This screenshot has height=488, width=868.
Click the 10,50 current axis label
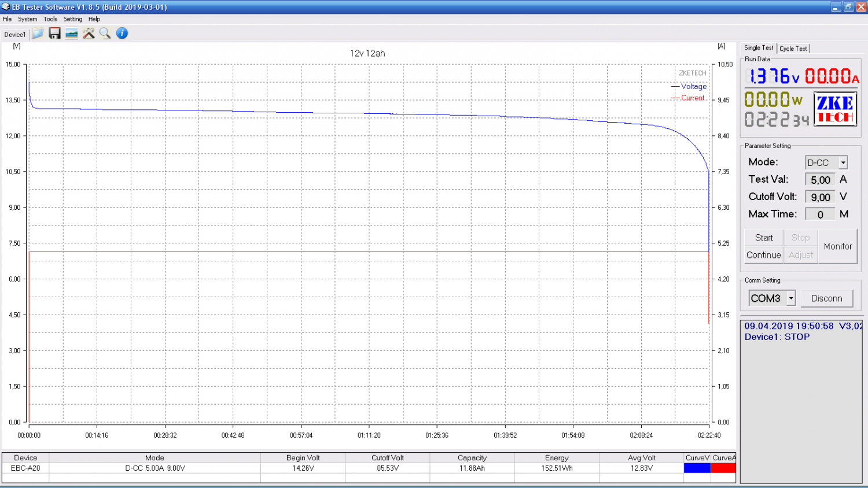pyautogui.click(x=725, y=64)
